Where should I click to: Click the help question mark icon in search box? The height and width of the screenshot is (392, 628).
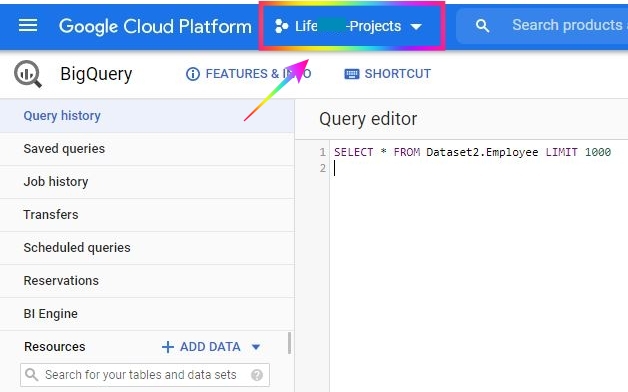point(257,375)
